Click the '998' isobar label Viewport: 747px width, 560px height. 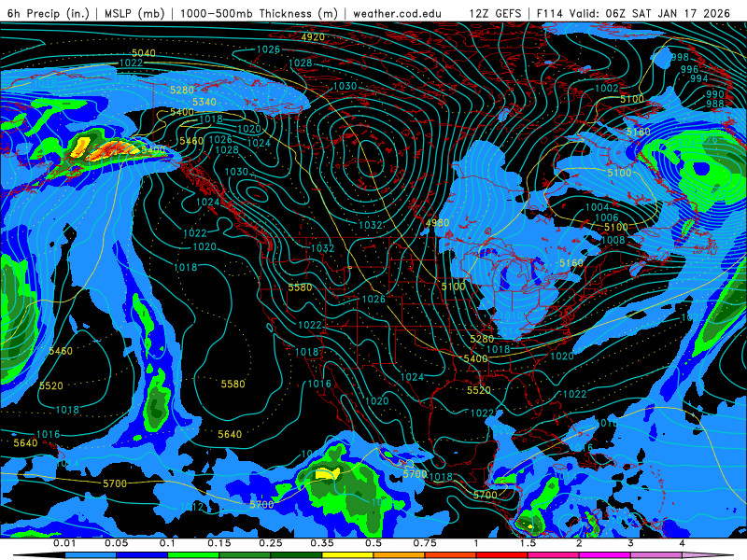tap(680, 57)
